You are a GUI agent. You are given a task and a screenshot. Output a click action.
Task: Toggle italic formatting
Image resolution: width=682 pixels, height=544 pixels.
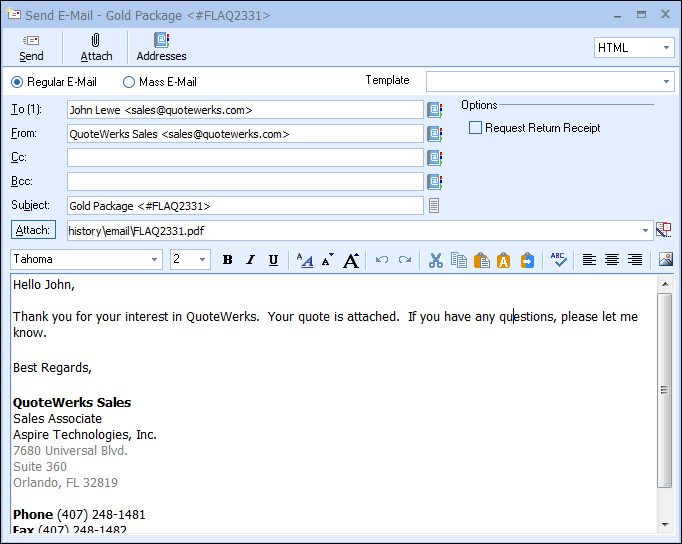click(x=250, y=260)
